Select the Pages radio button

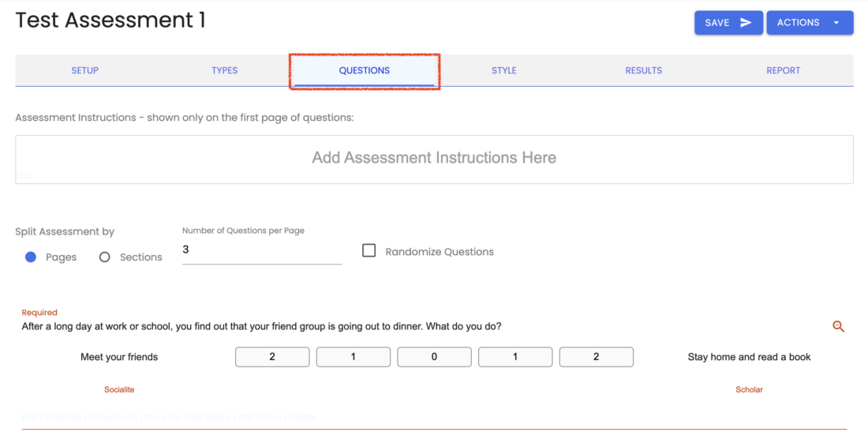(31, 257)
